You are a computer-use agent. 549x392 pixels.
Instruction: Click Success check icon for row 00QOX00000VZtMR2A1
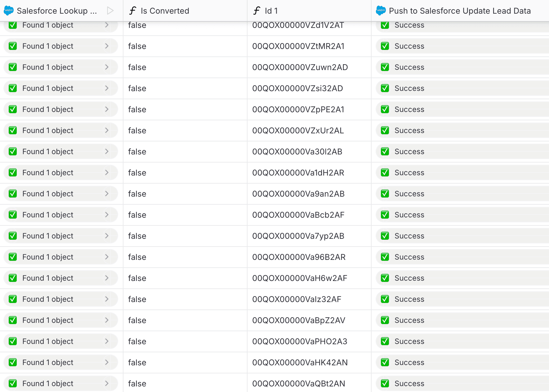pos(385,46)
